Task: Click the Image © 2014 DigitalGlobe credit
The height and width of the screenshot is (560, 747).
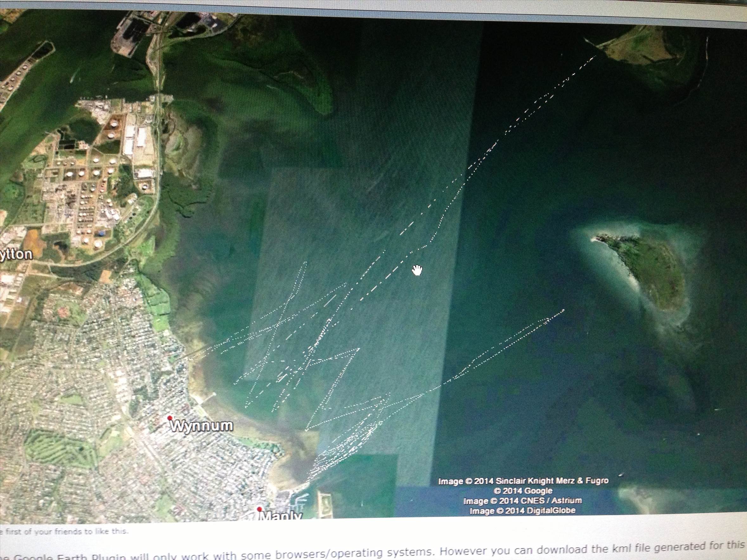Action: [522, 510]
